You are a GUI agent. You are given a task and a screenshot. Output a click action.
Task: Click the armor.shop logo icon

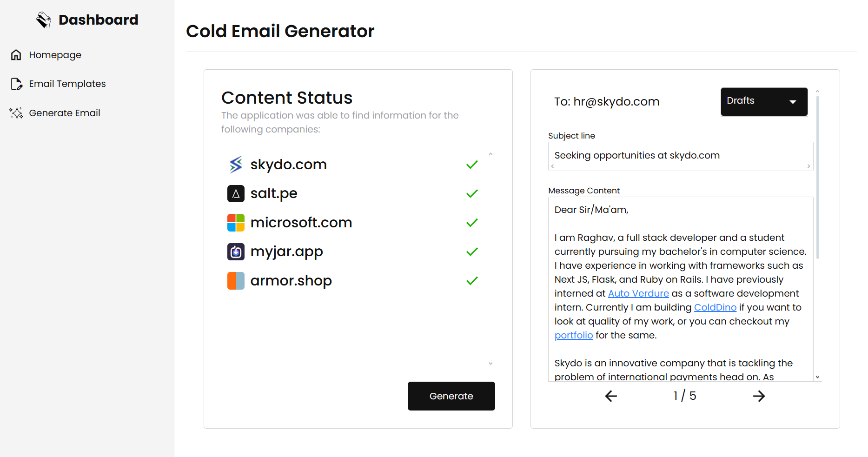coord(236,281)
